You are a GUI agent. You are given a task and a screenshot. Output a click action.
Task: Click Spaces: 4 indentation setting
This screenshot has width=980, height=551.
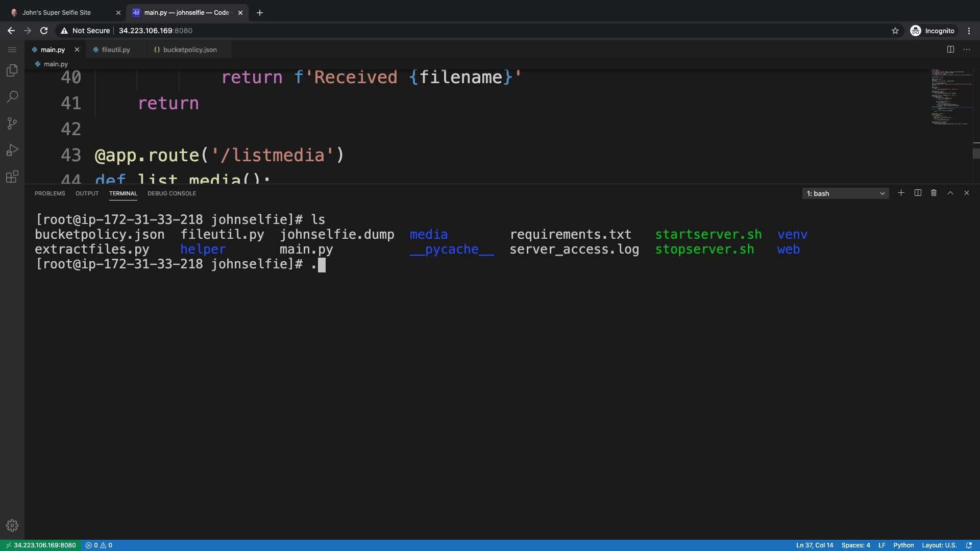tap(855, 545)
